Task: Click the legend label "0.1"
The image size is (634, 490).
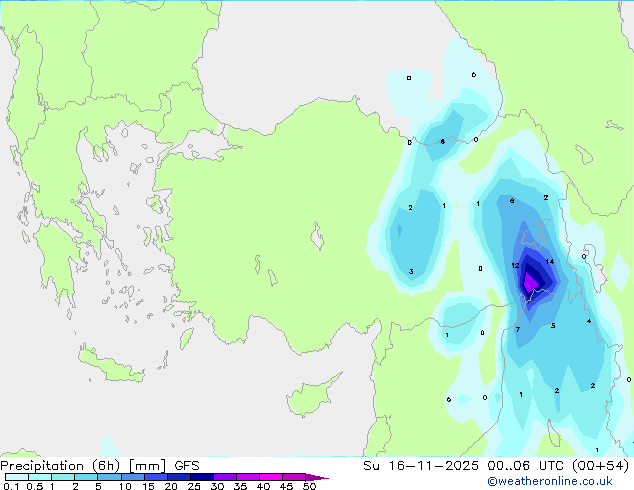Action: (11, 486)
